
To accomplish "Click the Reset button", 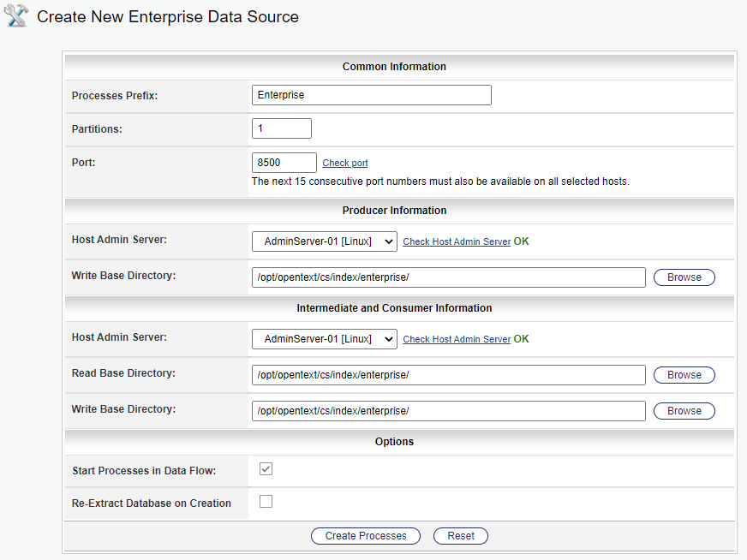I will (460, 536).
